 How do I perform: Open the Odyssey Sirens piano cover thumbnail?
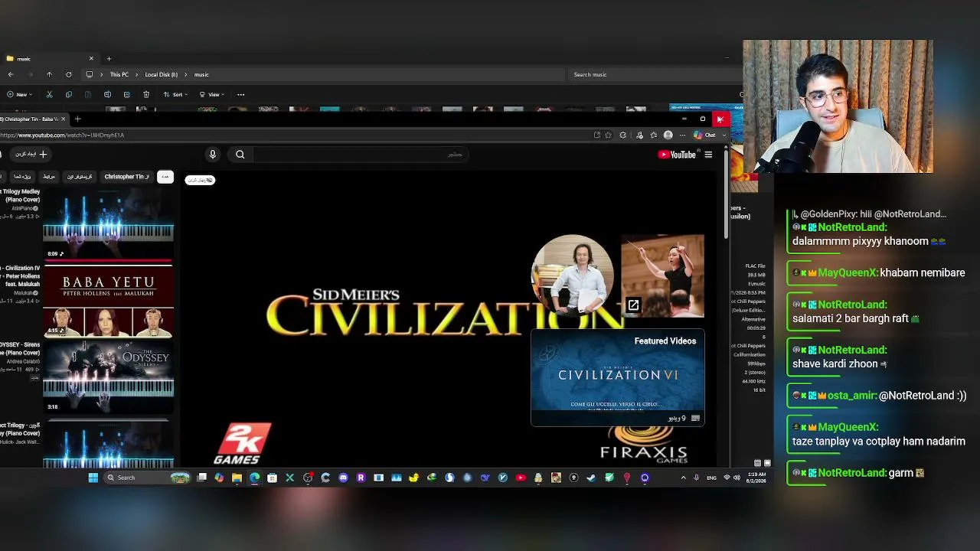coord(108,377)
